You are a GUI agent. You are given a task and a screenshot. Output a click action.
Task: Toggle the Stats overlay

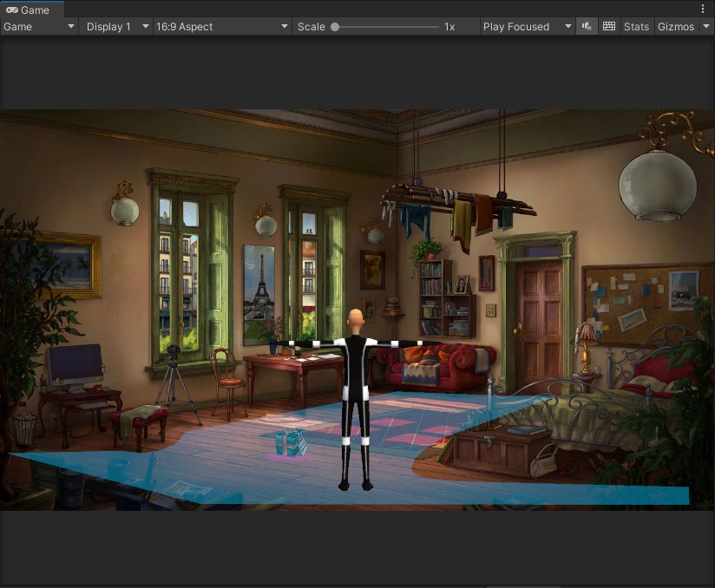636,27
